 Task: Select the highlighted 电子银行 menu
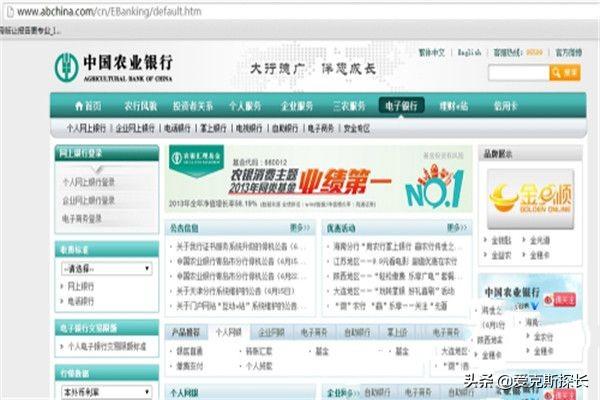tap(401, 106)
